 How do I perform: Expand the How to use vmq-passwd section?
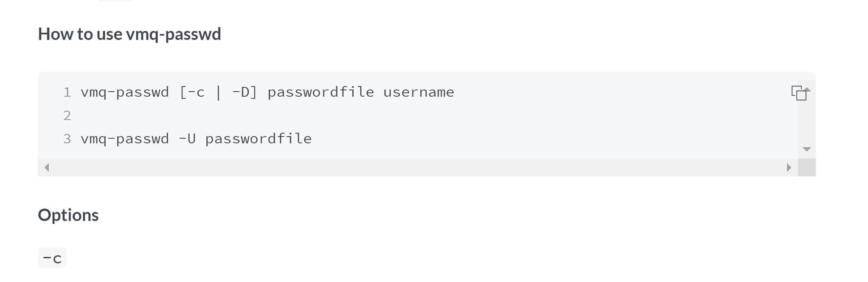(x=129, y=34)
